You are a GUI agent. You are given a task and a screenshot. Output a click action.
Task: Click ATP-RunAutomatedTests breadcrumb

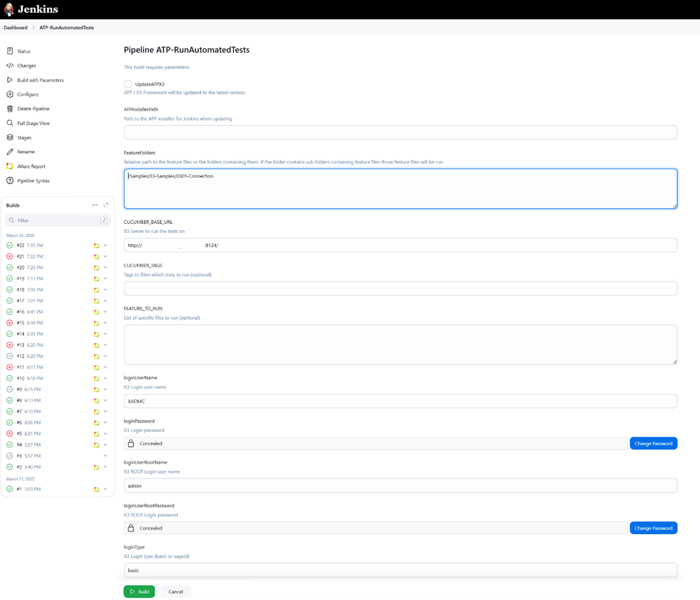tap(67, 27)
